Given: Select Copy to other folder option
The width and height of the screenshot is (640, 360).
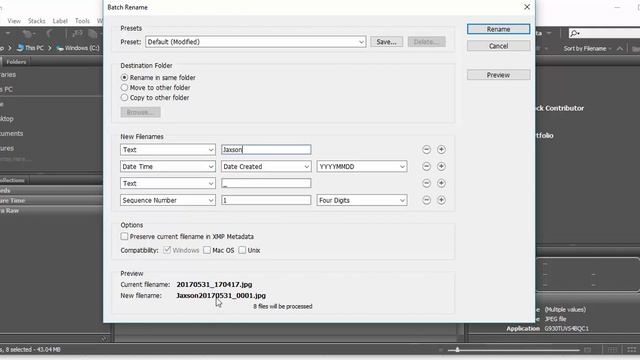Looking at the screenshot, I should 124,98.
